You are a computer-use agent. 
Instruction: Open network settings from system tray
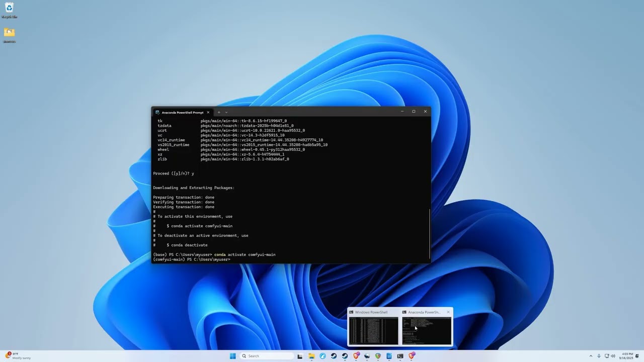click(x=607, y=356)
